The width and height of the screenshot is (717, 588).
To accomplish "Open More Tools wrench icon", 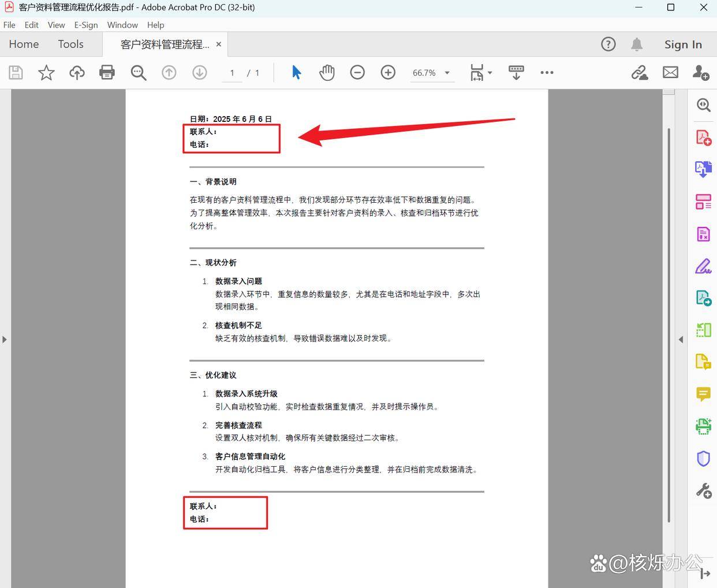I will [x=703, y=491].
